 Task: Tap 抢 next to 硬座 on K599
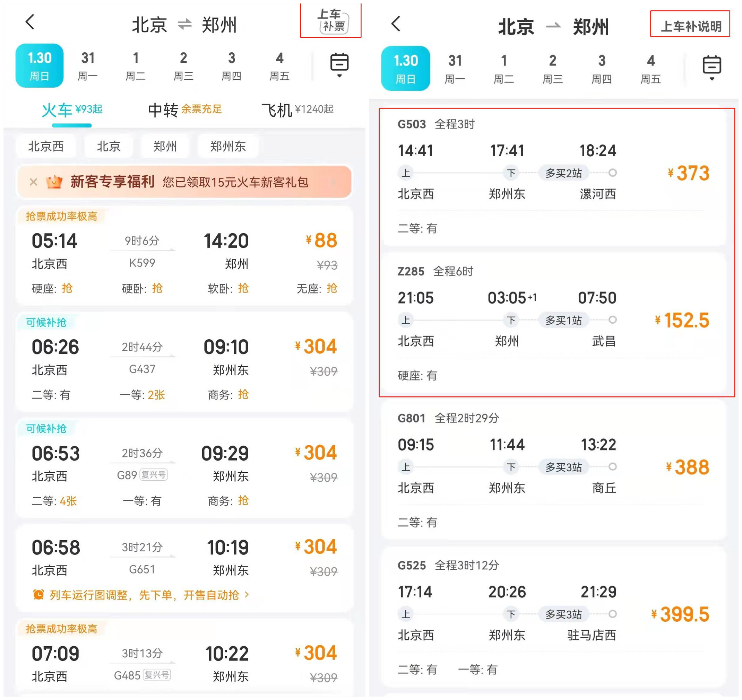pos(67,288)
